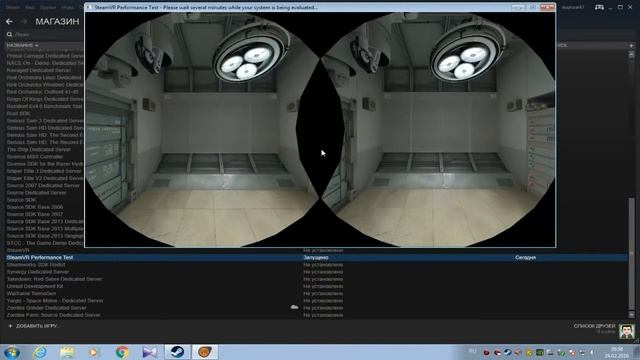
Task: Click the library scrollbar down arrow
Action: click(631, 315)
